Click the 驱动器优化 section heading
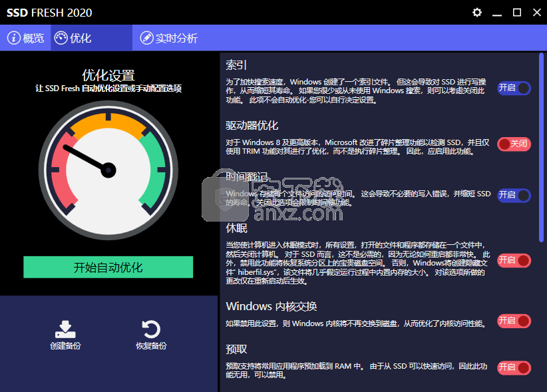The height and width of the screenshot is (392, 547). click(x=252, y=125)
